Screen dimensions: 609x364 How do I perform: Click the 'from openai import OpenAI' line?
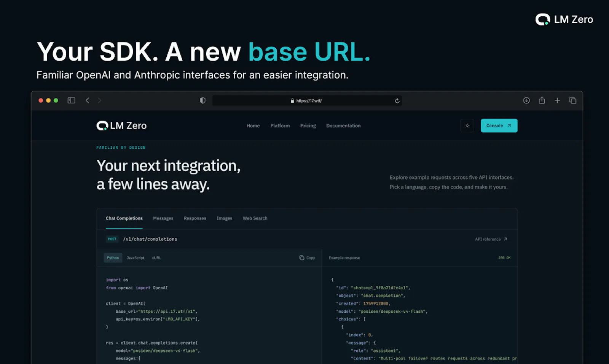coord(137,288)
